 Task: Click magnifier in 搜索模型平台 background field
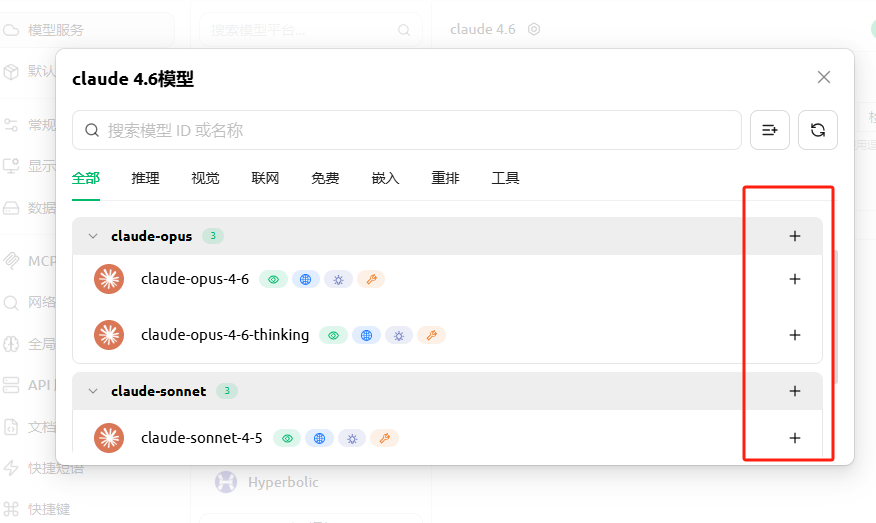click(404, 30)
